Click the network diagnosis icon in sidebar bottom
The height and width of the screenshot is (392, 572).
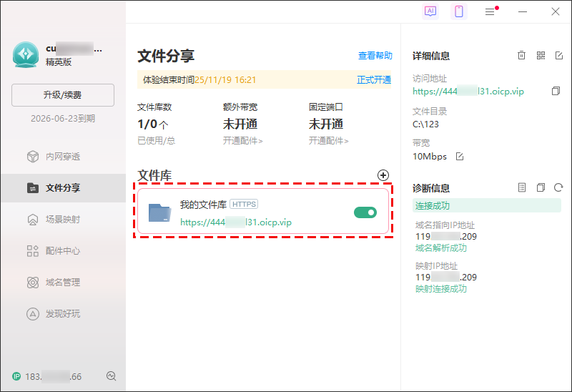(x=111, y=376)
